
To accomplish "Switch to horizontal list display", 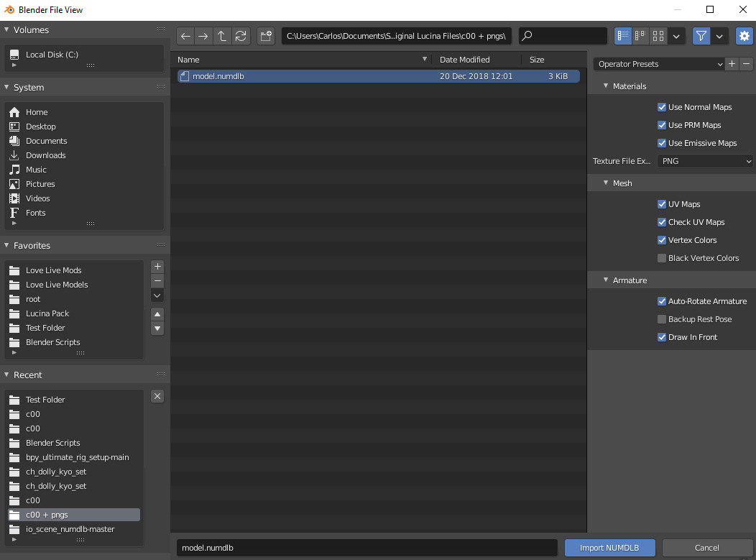I will click(640, 35).
